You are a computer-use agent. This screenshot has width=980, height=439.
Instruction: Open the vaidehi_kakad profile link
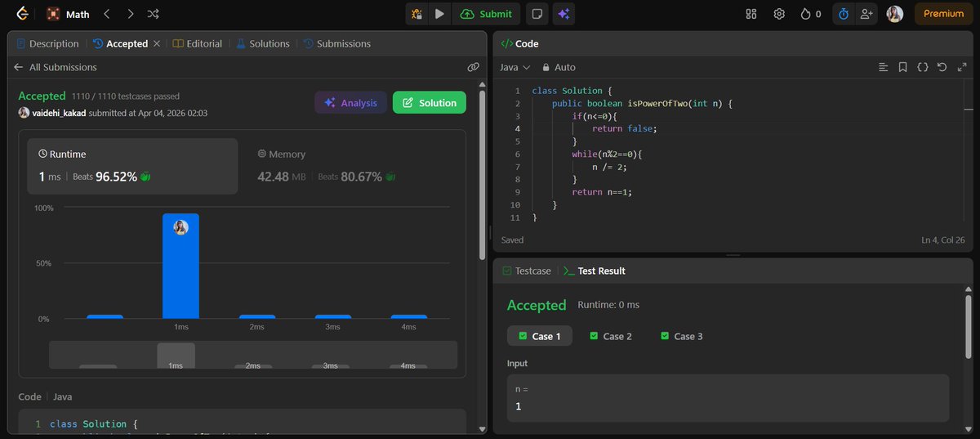[59, 113]
